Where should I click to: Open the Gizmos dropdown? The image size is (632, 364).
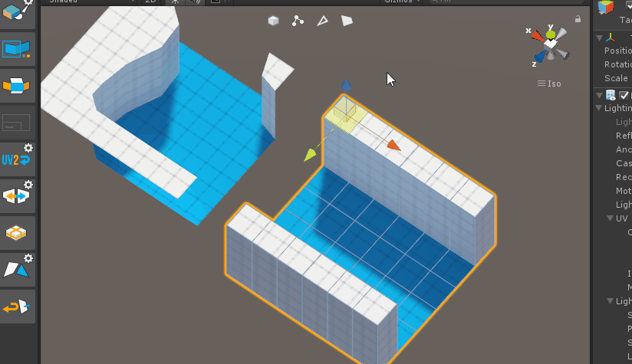402,2
